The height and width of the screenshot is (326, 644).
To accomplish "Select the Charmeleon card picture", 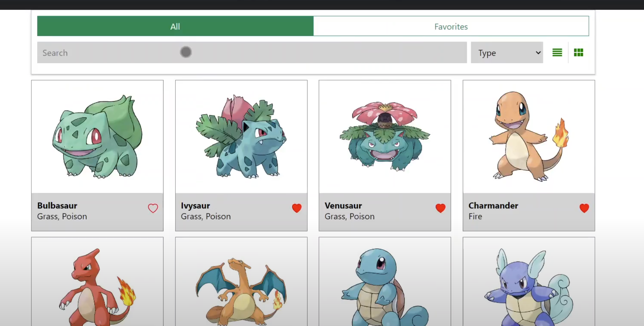I will (x=97, y=287).
